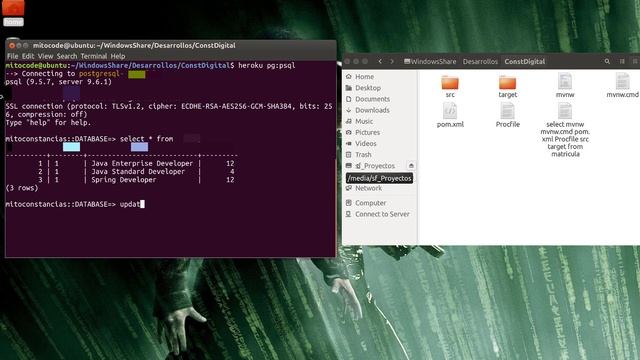Click 'Java Standard Developer' in terminal output
This screenshot has width=640, height=360.
[x=138, y=171]
